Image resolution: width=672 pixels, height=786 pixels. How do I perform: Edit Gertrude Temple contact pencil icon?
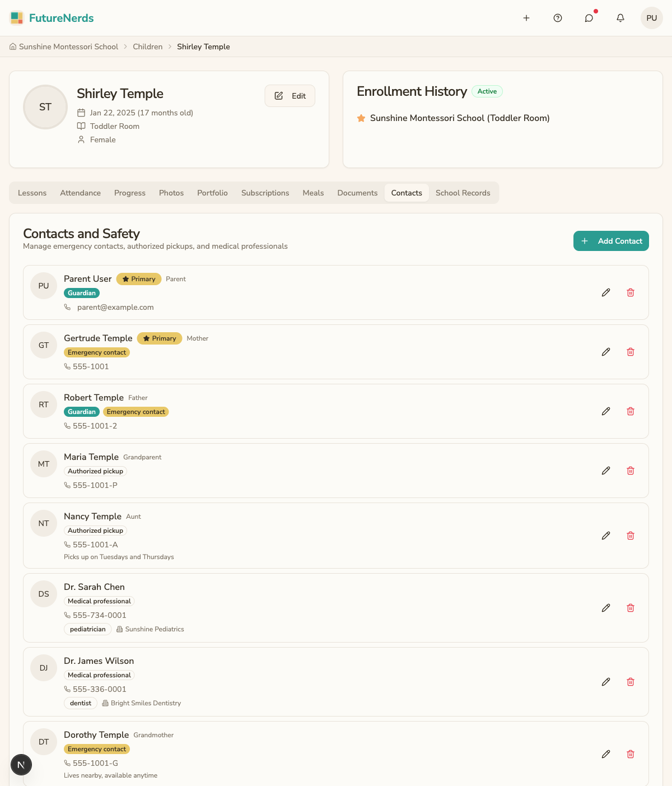click(606, 352)
